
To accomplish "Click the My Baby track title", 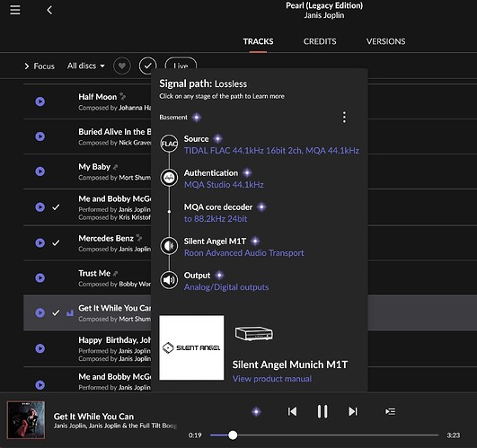I will 94,167.
